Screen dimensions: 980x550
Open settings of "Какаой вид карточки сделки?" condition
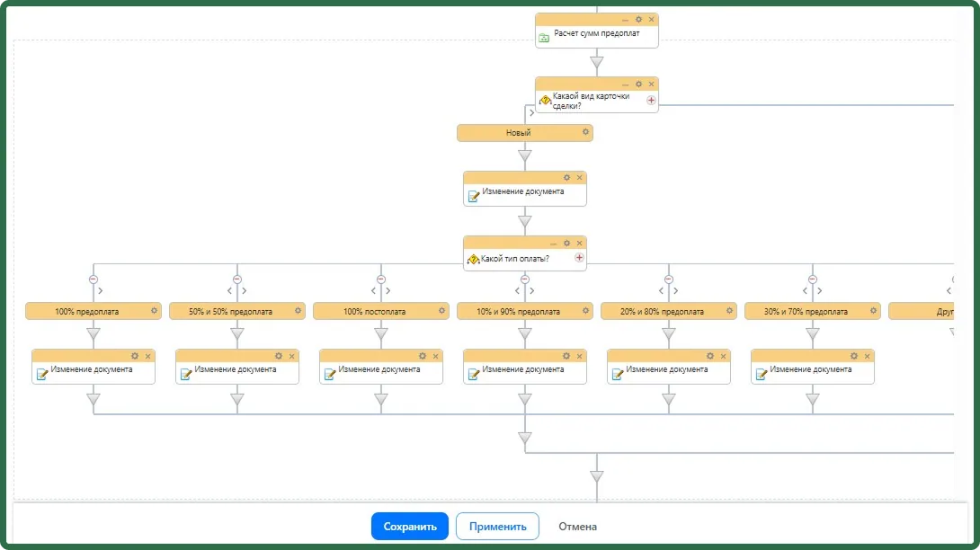[x=638, y=84]
